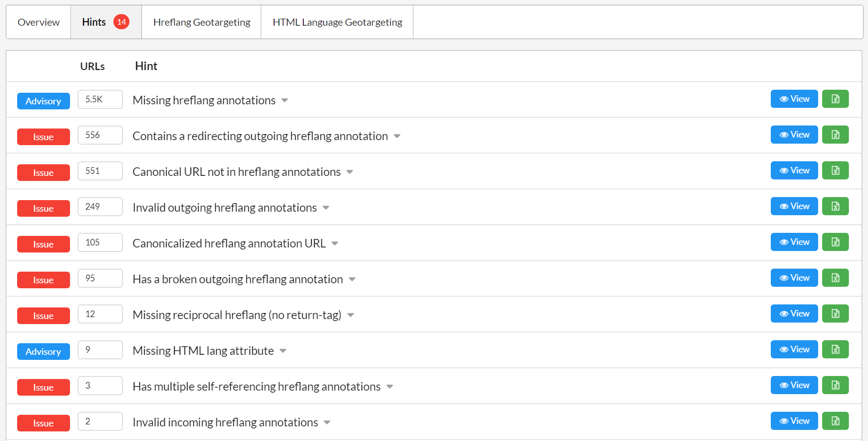868x441 pixels.
Task: Export 'Missing reciprocal hreflang' spreadsheet
Action: tap(835, 313)
